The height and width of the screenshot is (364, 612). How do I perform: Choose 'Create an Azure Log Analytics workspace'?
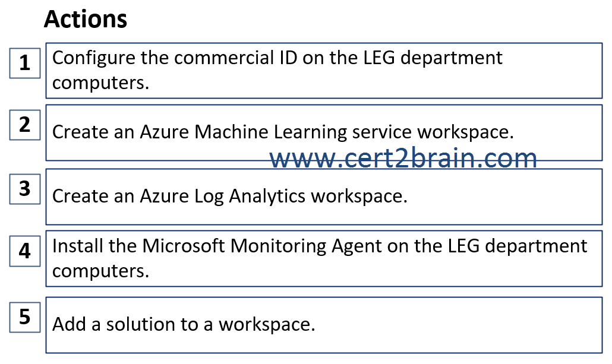pyautogui.click(x=324, y=197)
